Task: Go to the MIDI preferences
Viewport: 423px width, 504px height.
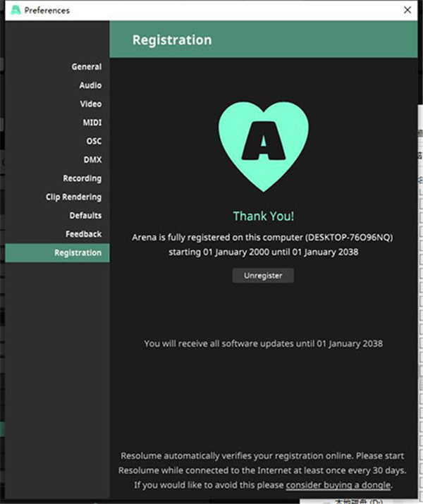Action: pos(92,123)
